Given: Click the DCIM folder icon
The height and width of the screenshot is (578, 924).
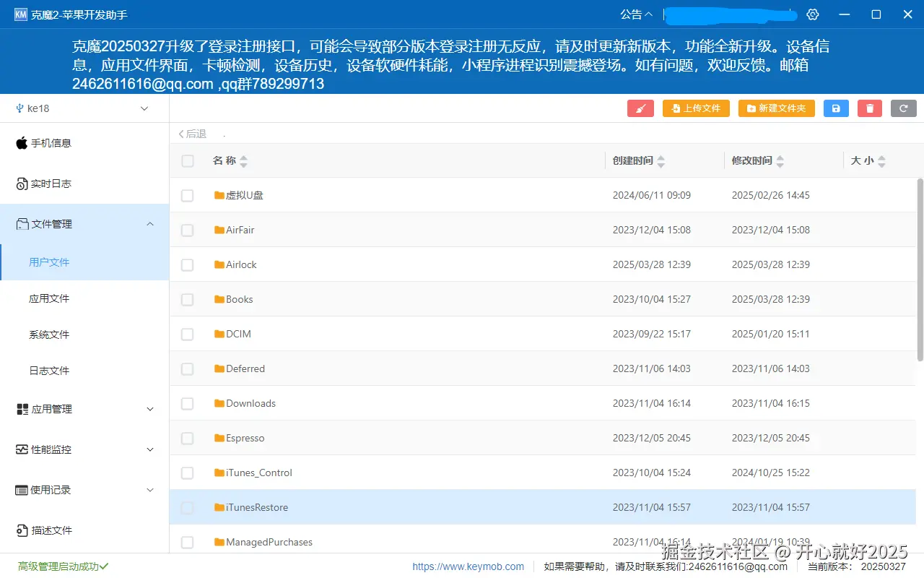Looking at the screenshot, I should (x=219, y=334).
